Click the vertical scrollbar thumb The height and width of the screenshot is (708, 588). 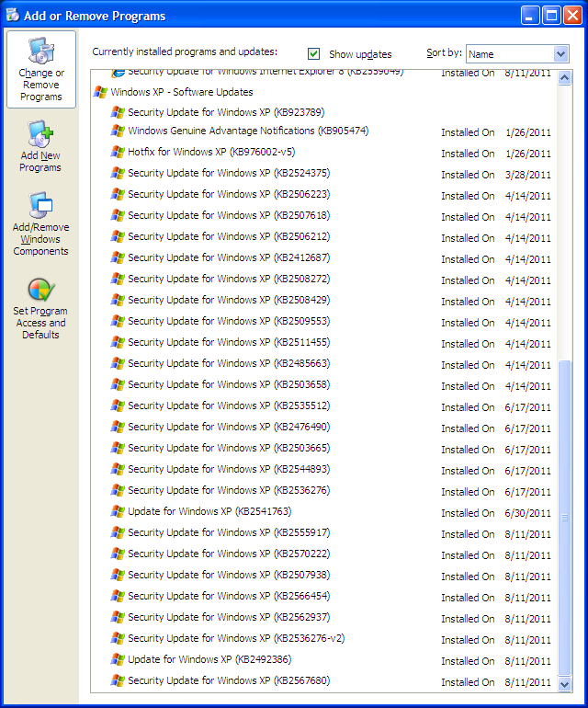564,518
